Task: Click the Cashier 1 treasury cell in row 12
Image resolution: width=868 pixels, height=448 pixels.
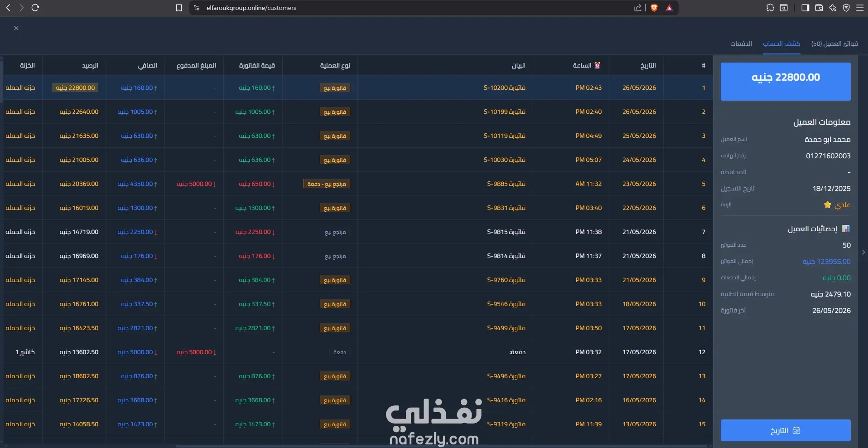Action: point(25,352)
